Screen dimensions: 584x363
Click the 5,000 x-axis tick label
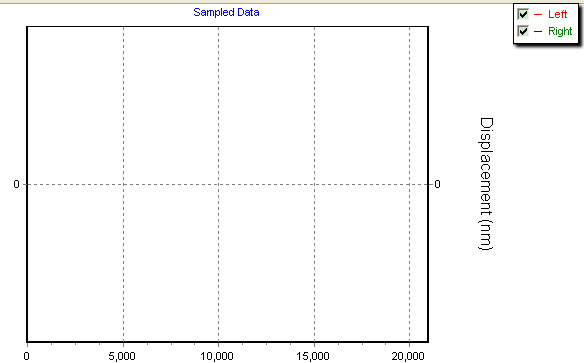[122, 356]
